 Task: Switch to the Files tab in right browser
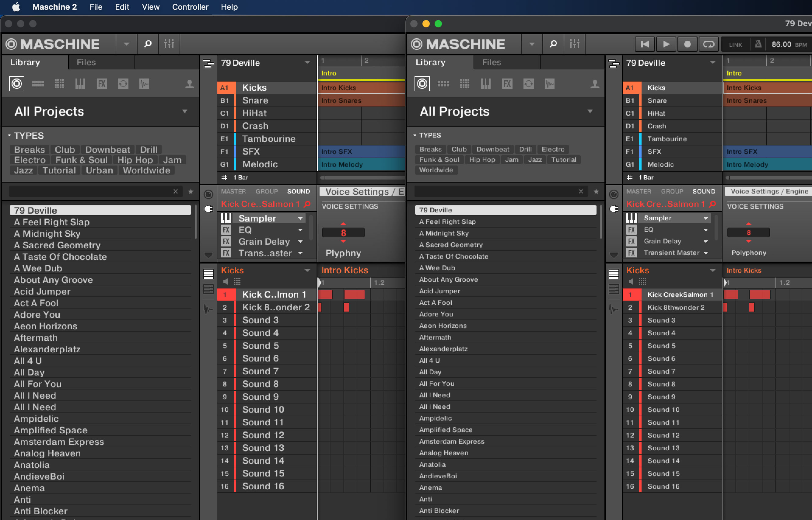click(x=492, y=62)
